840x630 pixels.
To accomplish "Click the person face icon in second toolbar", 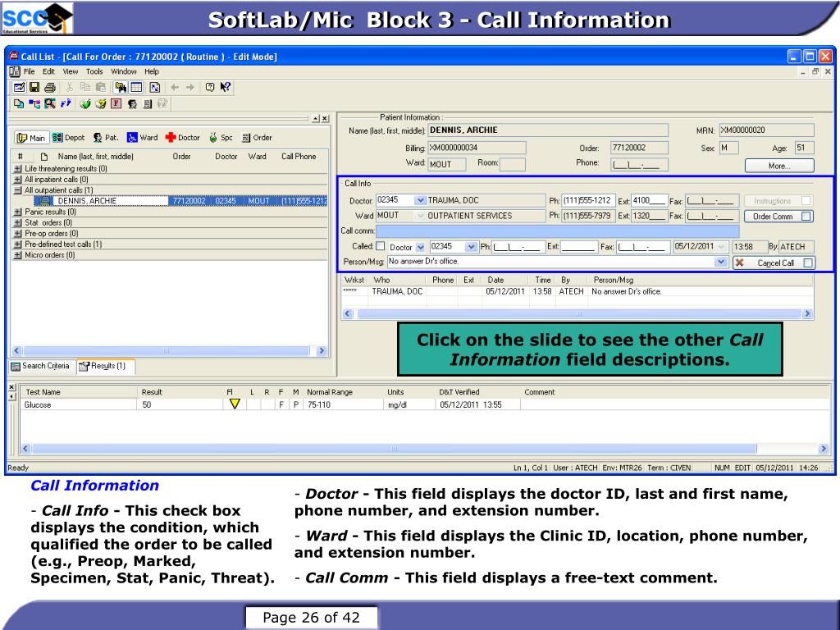I will 132,103.
